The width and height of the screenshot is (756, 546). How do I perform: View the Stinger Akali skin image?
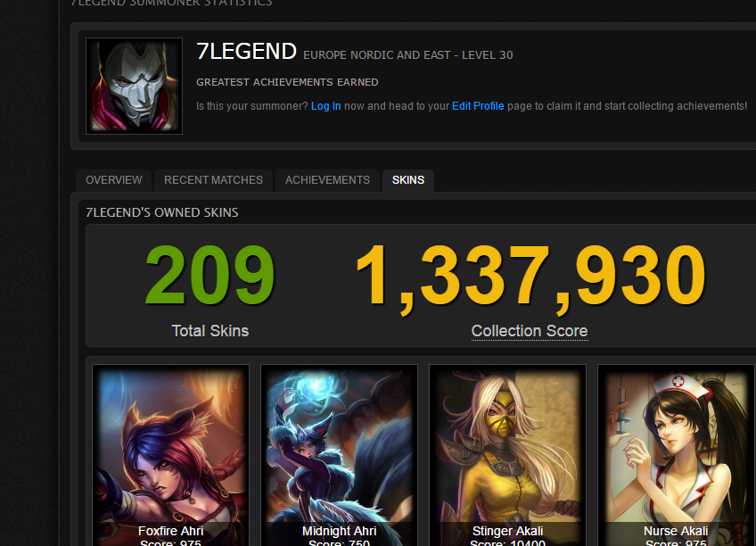pos(507,455)
